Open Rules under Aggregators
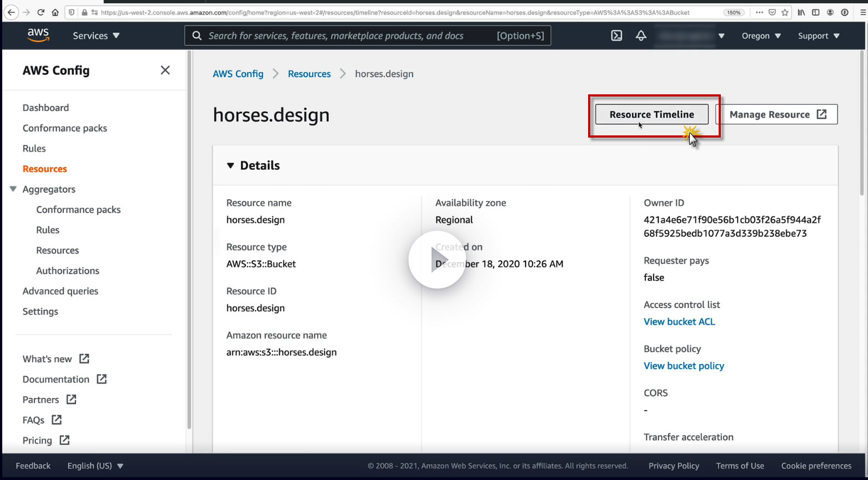 [x=48, y=230]
